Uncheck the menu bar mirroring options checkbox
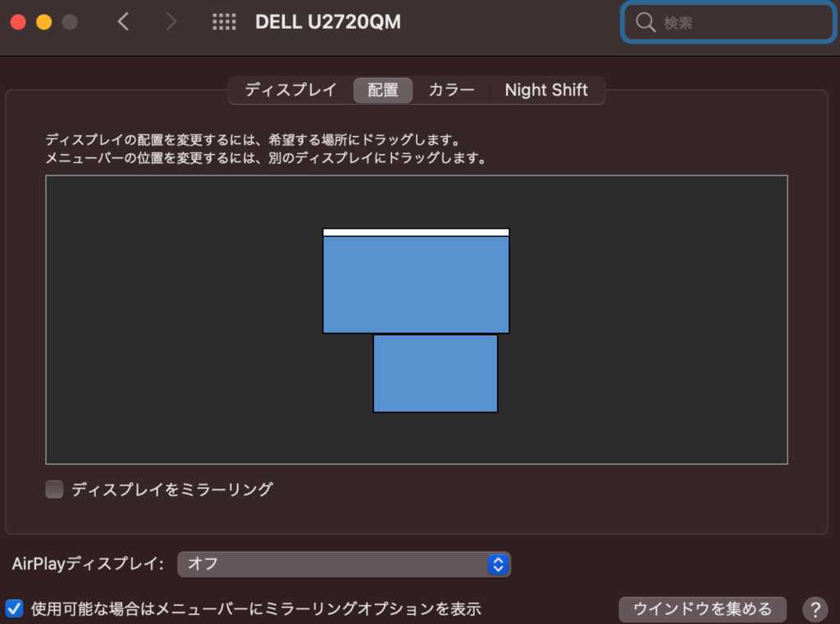Screen dimensions: 840x624 (15, 608)
